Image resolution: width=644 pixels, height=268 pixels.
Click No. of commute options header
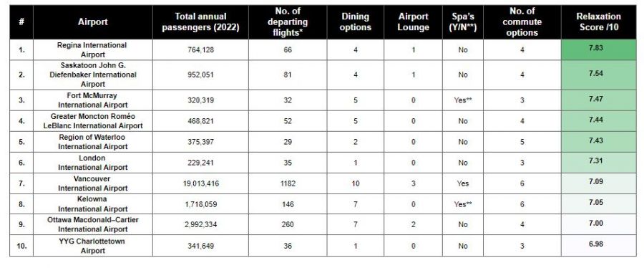[522, 22]
